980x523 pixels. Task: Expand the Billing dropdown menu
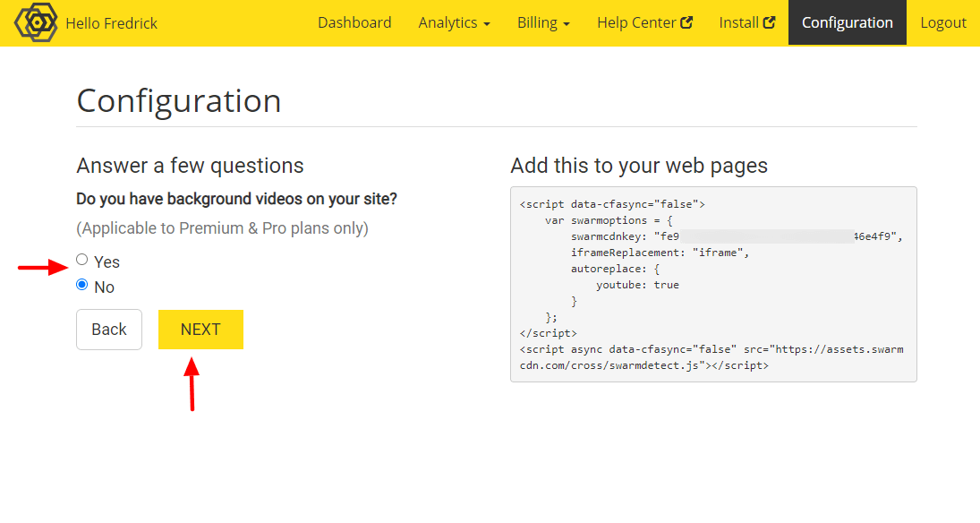(x=543, y=22)
